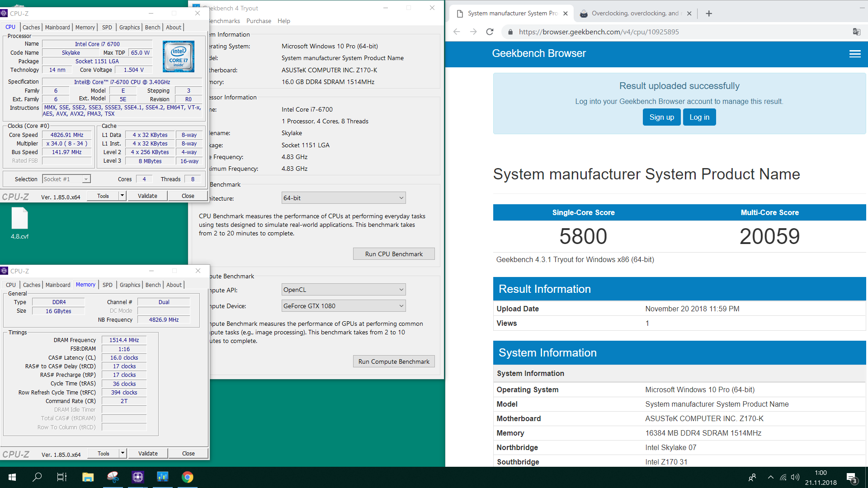Expand the Socket #1 selection dropdown
Image resolution: width=868 pixels, height=488 pixels.
coord(85,179)
